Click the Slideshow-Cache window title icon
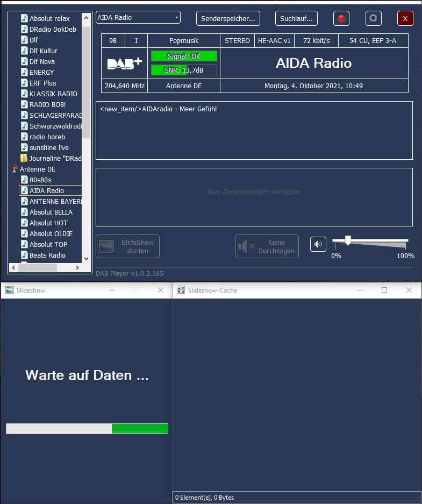The height and width of the screenshot is (504, 422). [x=181, y=290]
